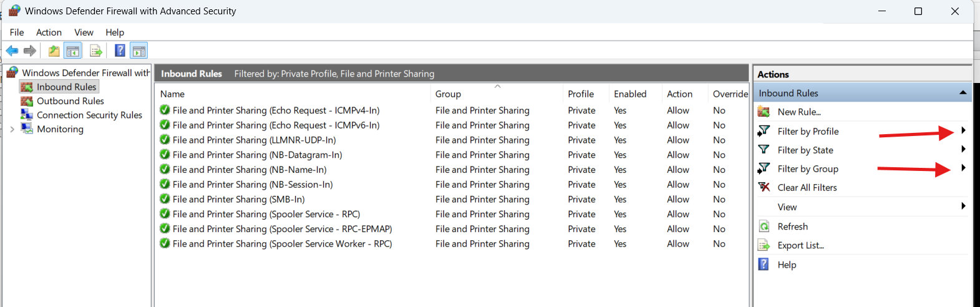Select Echo Request - ICMPv6-In rule name
The width and height of the screenshot is (980, 307).
click(276, 125)
